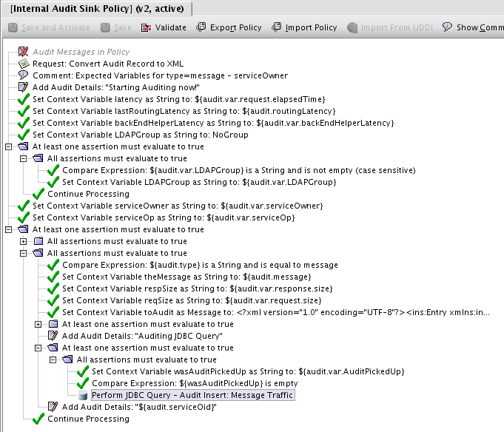Click the Import Policy icon

(277, 27)
